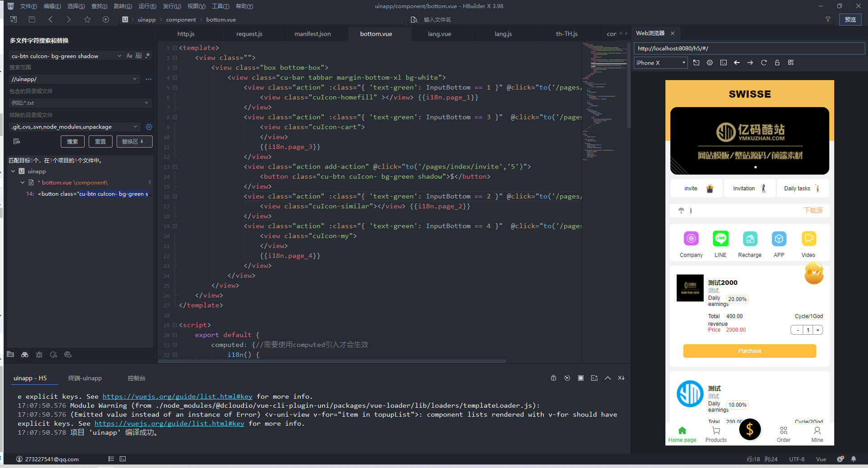
Task: Click the browser URL address field
Action: click(x=749, y=48)
